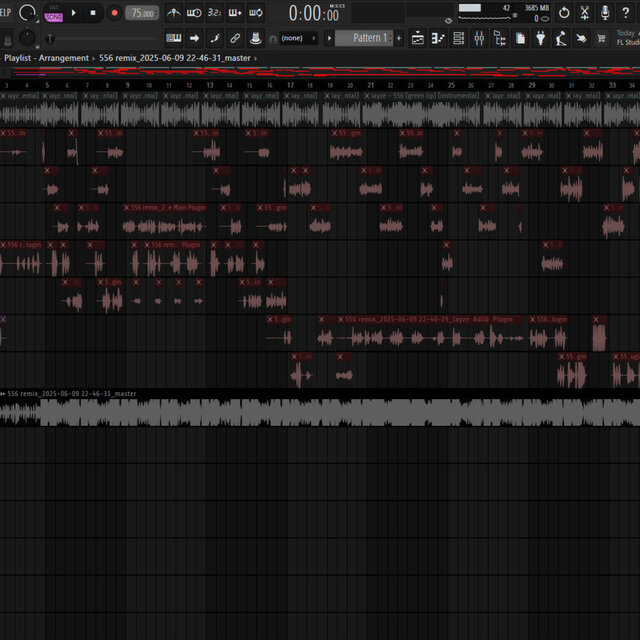This screenshot has height=640, width=640.
Task: Open clip menu of 556 remix_2_e Main Plugin
Action: [x=126, y=208]
